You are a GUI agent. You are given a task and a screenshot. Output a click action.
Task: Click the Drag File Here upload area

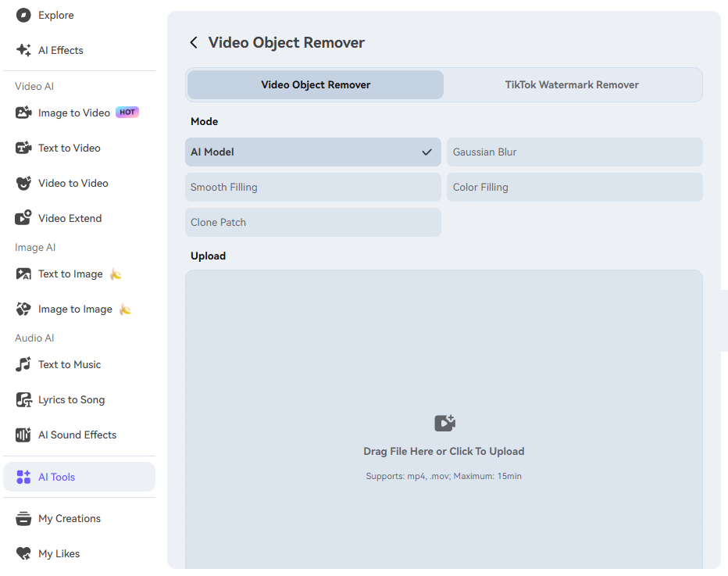(x=444, y=451)
